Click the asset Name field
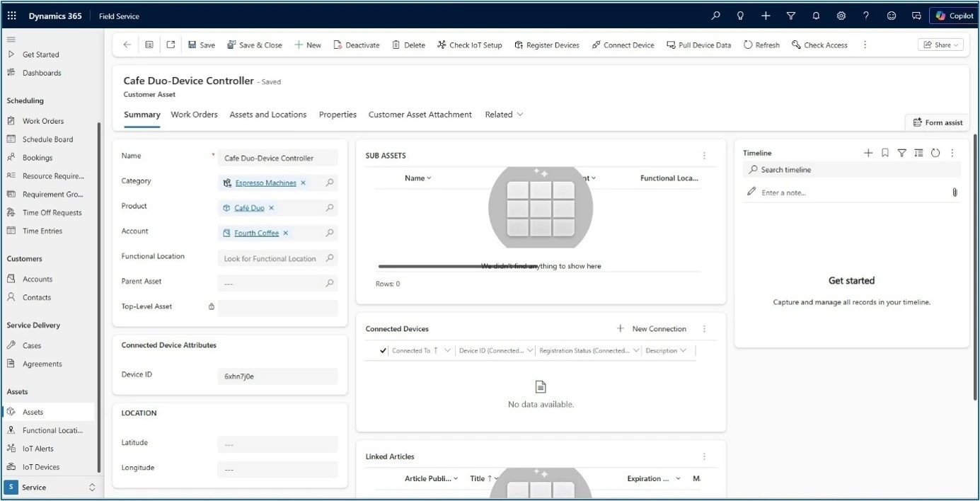The image size is (980, 501). [x=277, y=158]
